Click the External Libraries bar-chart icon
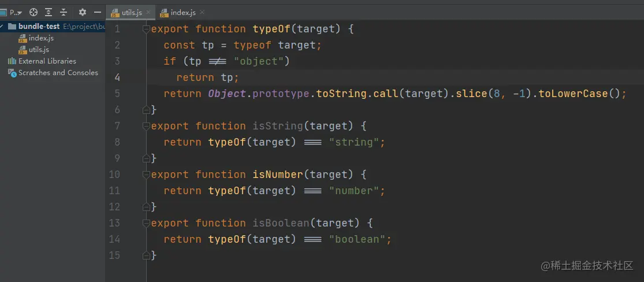This screenshot has height=282, width=644. (12, 61)
